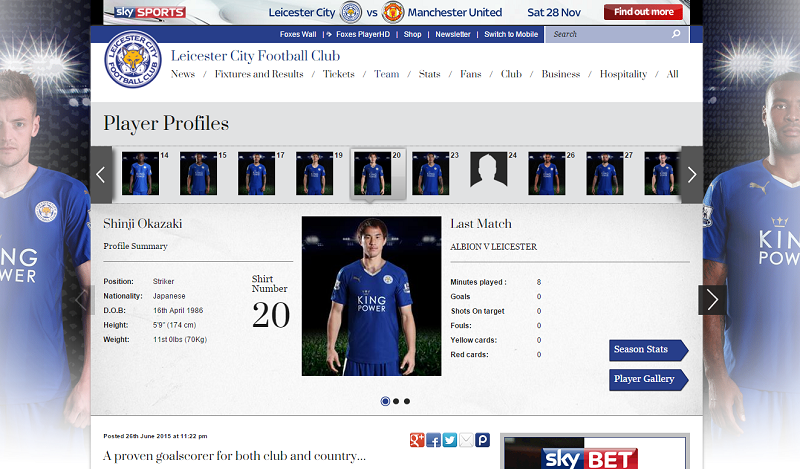This screenshot has width=800, height=469.
Task: Select the second pagination dot
Action: (x=396, y=401)
